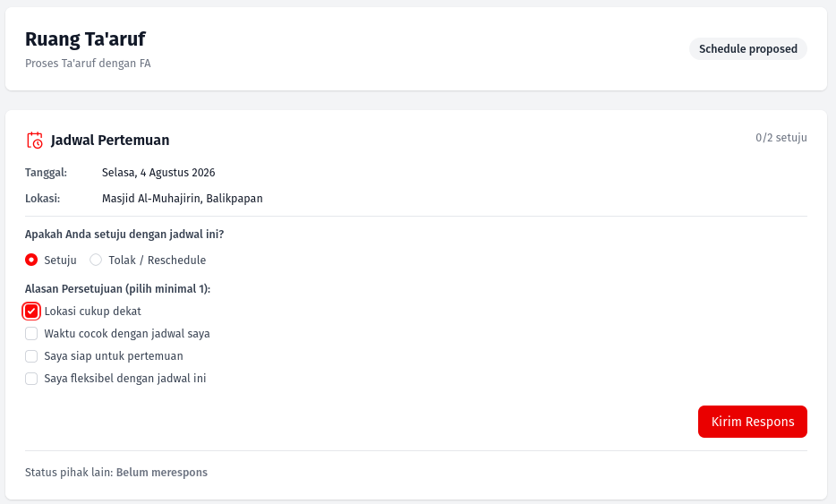
Task: Select the Setuju radio button
Action: [31, 260]
